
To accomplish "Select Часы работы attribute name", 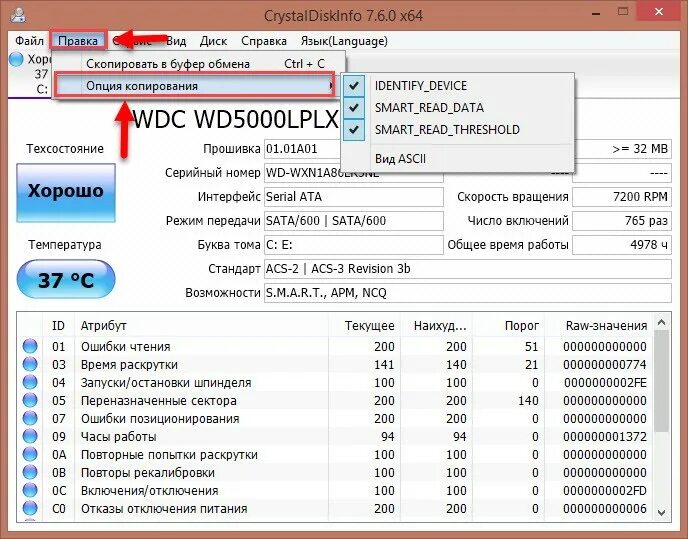I will (x=118, y=437).
